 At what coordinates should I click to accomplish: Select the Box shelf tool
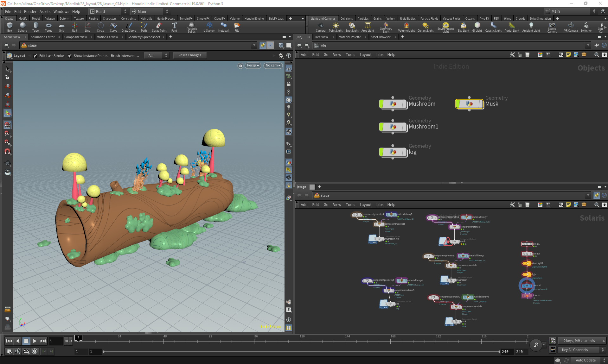click(x=10, y=27)
